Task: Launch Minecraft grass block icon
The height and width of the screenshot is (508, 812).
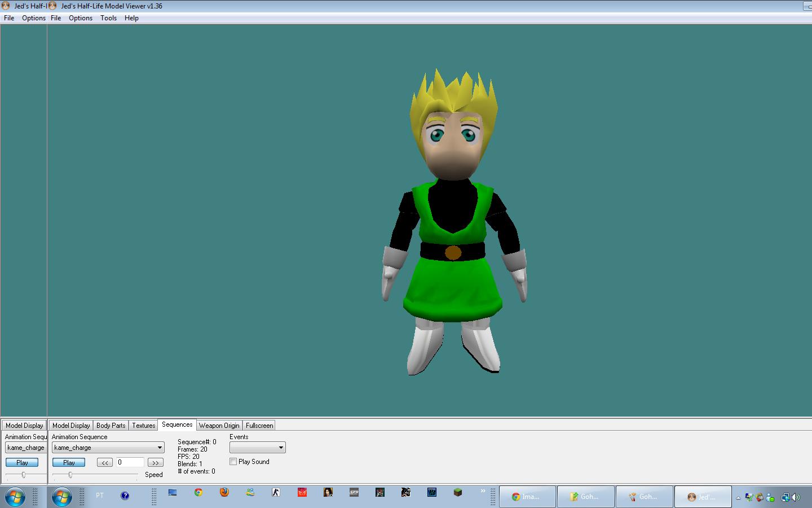Action: [458, 492]
